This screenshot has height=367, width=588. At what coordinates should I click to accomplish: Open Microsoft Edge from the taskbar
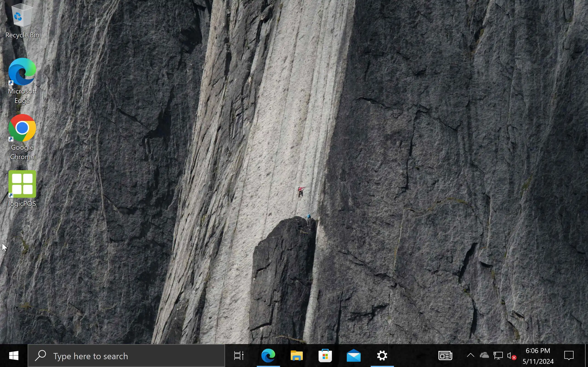(268, 356)
